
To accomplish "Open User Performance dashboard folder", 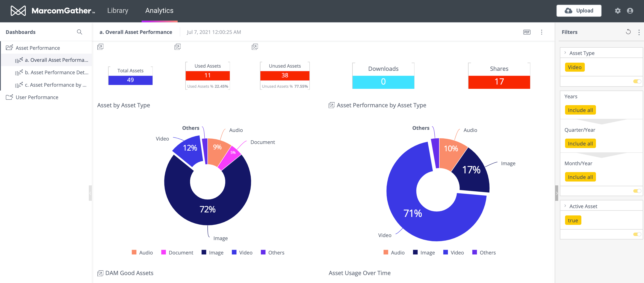I will [37, 97].
